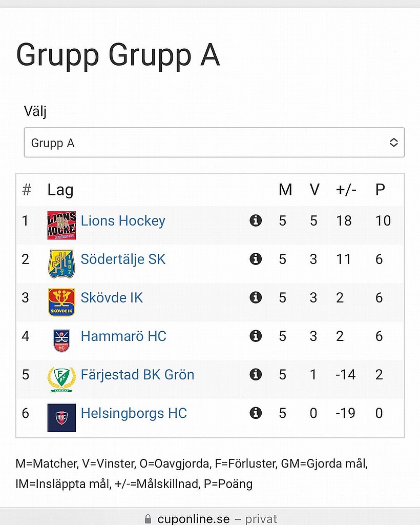Image resolution: width=420 pixels, height=525 pixels.
Task: Open the Lions Hockey team link
Action: pyautogui.click(x=123, y=221)
